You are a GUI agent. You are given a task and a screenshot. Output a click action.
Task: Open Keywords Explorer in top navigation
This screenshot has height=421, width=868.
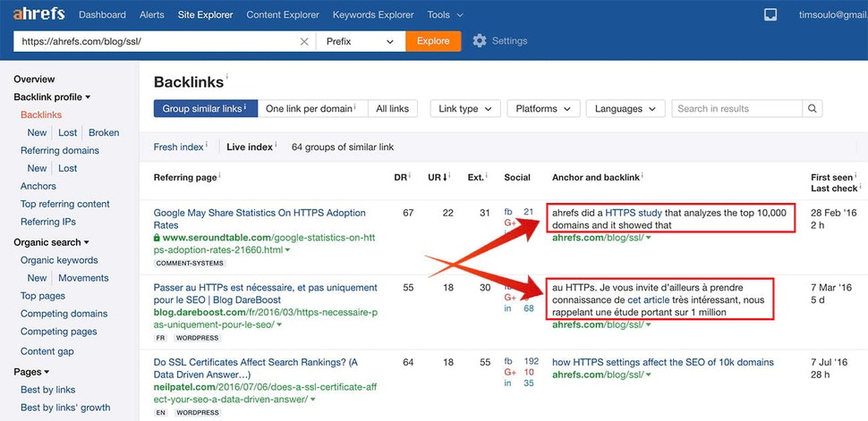coord(373,15)
